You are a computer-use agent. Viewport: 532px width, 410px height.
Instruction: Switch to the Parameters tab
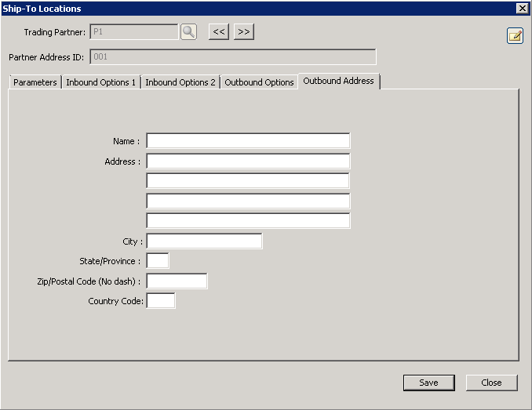pos(35,82)
